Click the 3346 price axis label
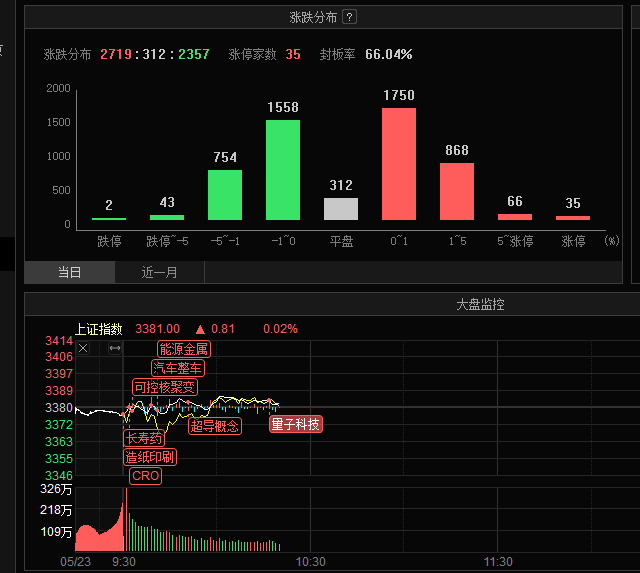This screenshot has height=573, width=640. coord(59,476)
